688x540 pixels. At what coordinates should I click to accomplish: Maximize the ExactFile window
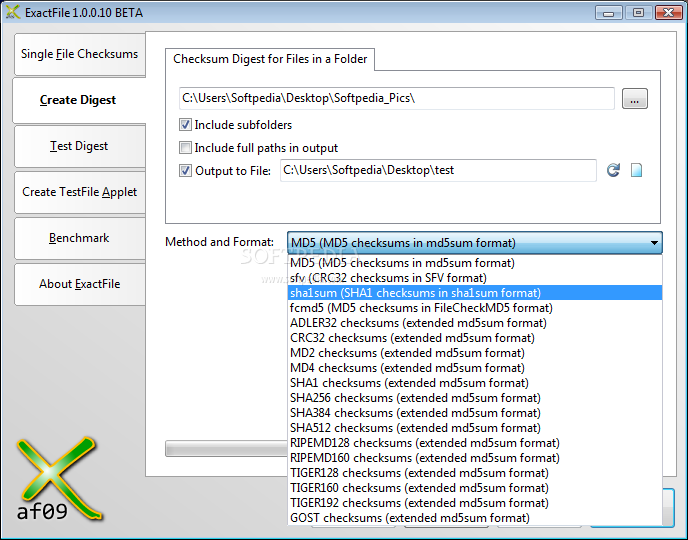pyautogui.click(x=638, y=12)
